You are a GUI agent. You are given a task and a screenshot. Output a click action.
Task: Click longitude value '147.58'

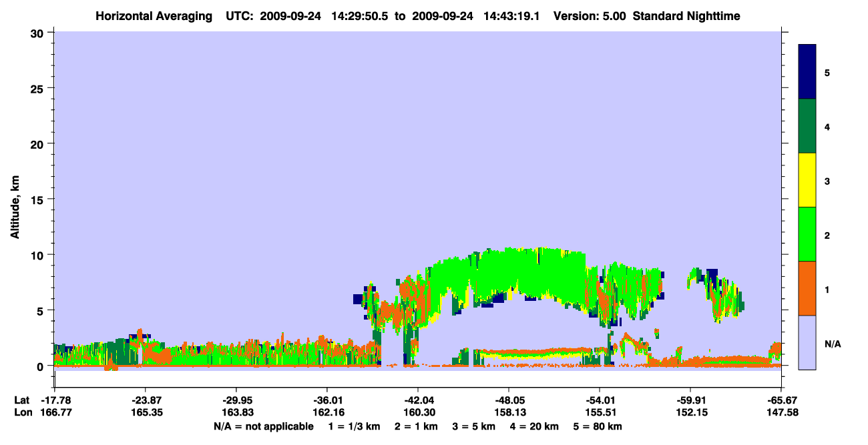[781, 413]
